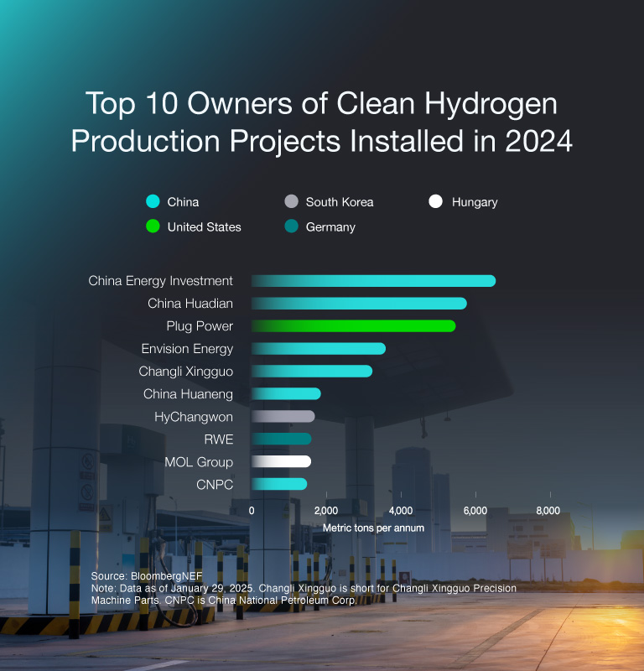Click the '8,000' axis tick label
644x671 pixels.
pyautogui.click(x=548, y=511)
